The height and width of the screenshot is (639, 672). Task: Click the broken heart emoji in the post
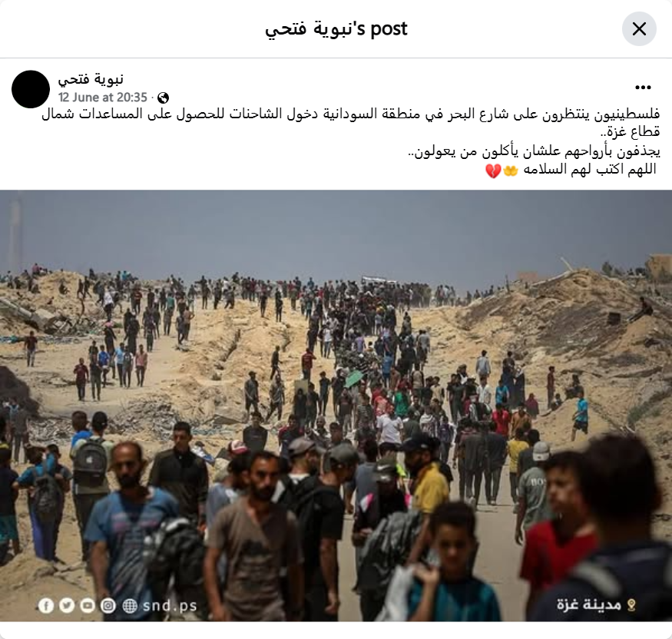[493, 171]
